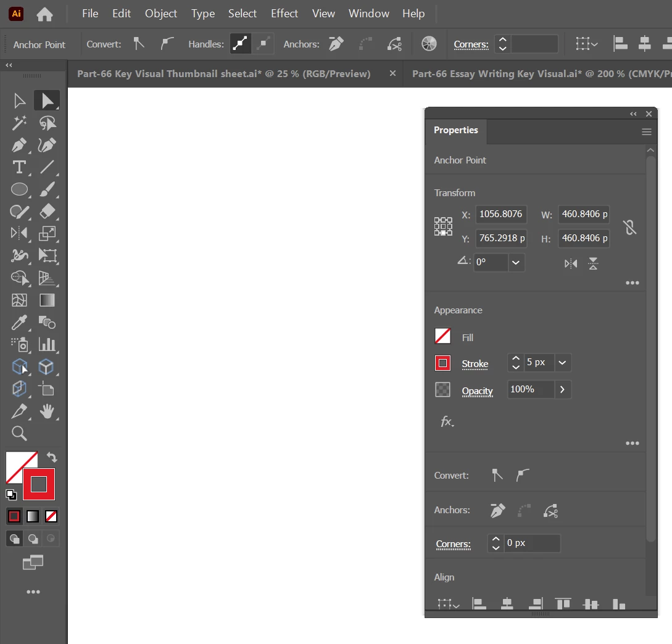
Task: Select the Scale tool
Action: (47, 233)
